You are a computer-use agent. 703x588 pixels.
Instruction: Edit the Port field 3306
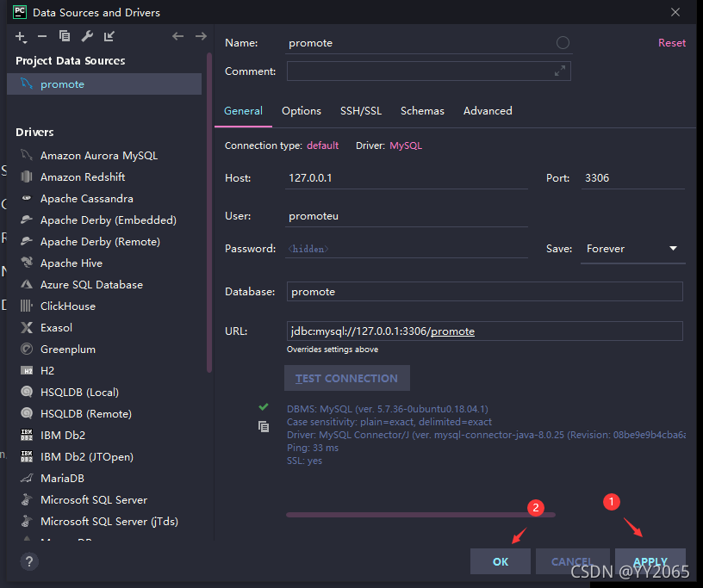632,178
